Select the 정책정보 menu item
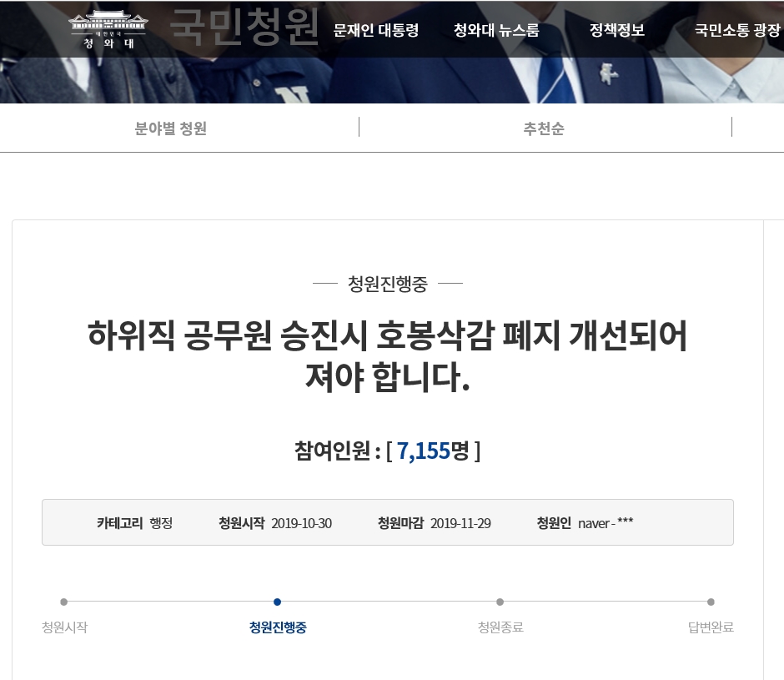 617,30
